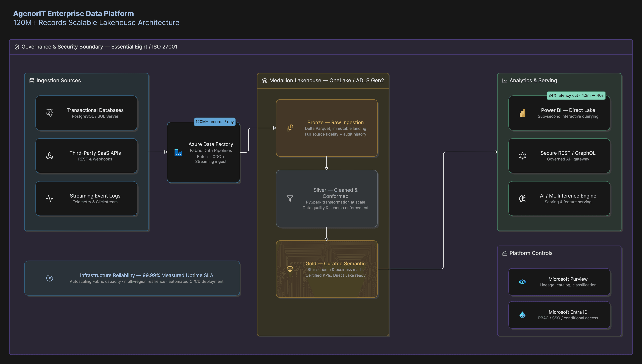Screen dimensions: 642x364
Task: Click the Lineage, catalog, classification text
Action: click(x=568, y=285)
